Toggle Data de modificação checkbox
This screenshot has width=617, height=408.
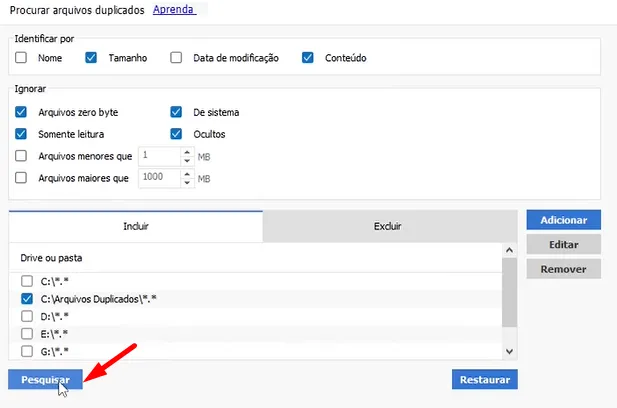pos(176,58)
